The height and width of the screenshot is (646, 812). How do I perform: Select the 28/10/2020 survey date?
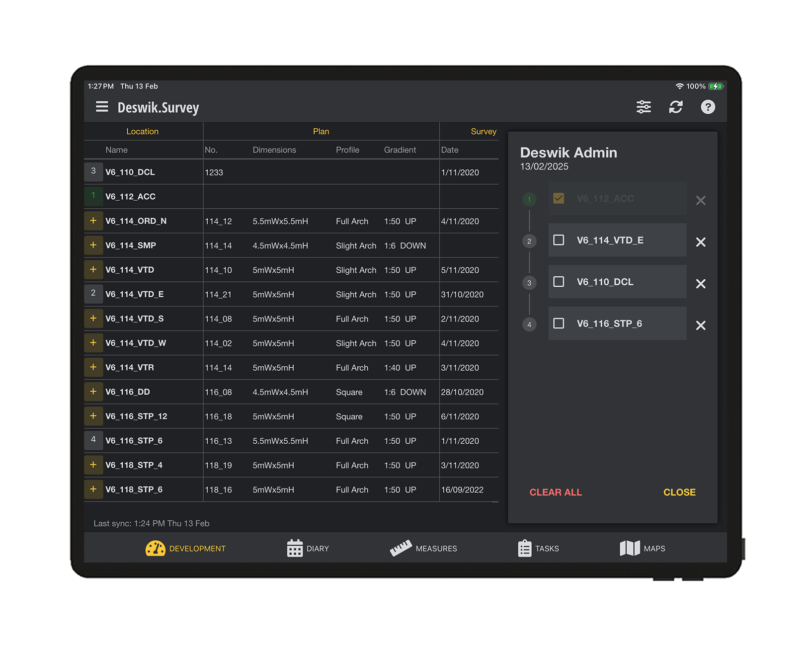click(462, 392)
